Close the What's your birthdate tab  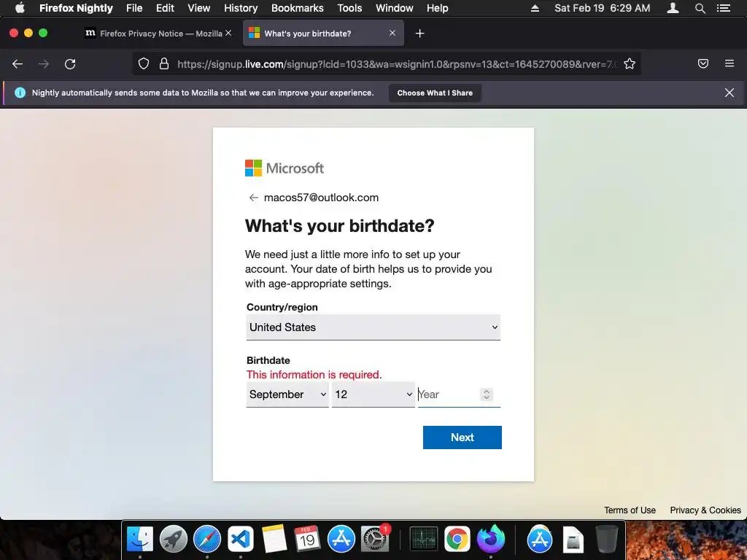click(x=392, y=33)
